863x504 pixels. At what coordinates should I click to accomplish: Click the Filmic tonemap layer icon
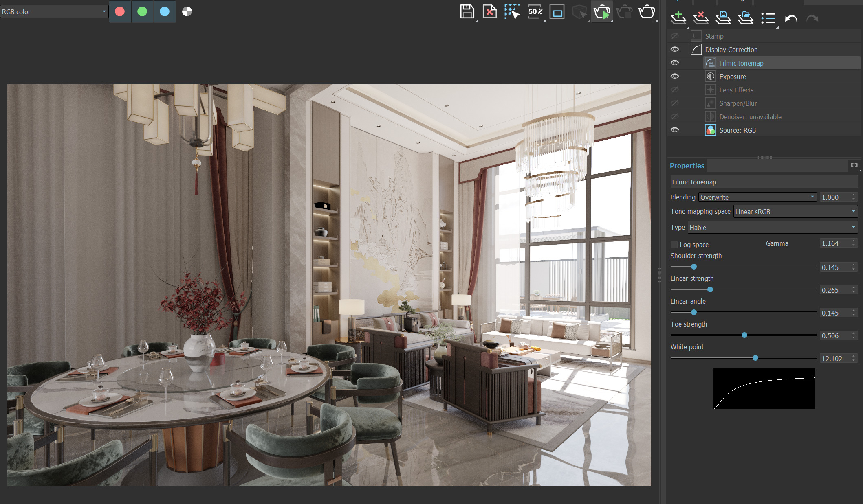710,63
